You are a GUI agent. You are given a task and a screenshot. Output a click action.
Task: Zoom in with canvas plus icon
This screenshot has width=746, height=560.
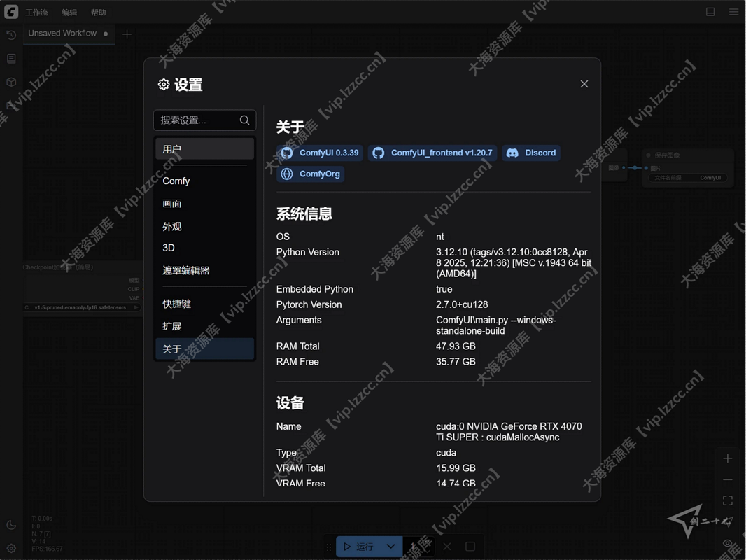pos(727,458)
